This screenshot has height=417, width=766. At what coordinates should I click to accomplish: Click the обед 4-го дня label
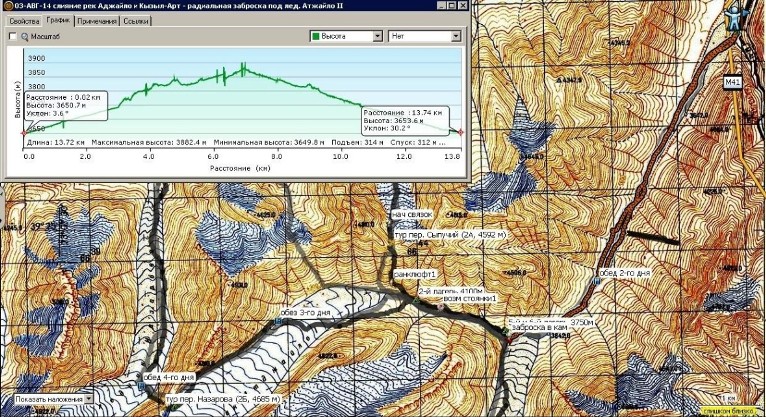click(169, 377)
